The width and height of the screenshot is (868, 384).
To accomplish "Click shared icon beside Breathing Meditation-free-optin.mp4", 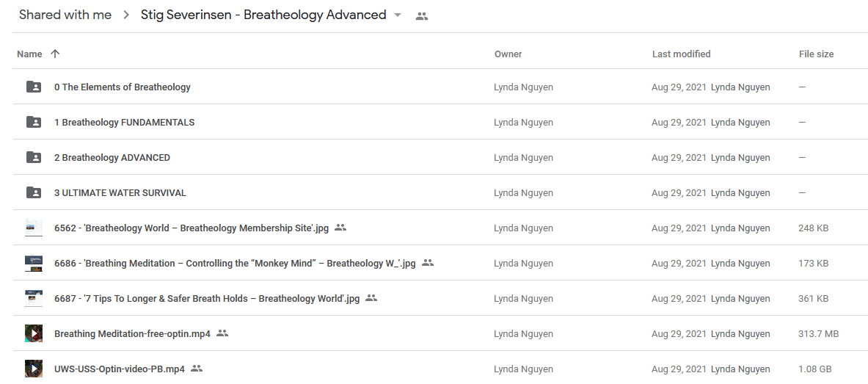I will pyautogui.click(x=222, y=333).
